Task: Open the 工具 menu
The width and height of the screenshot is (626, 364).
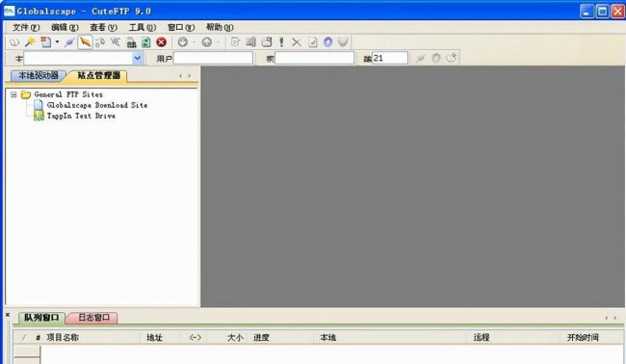Action: pyautogui.click(x=142, y=28)
